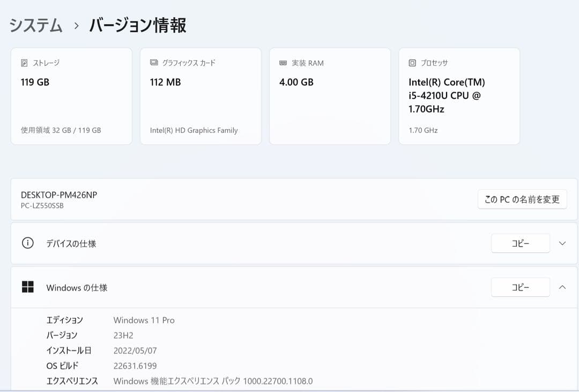Select the model text PC-LZ550SSB
Viewport: 579px width, 392px height.
42,206
